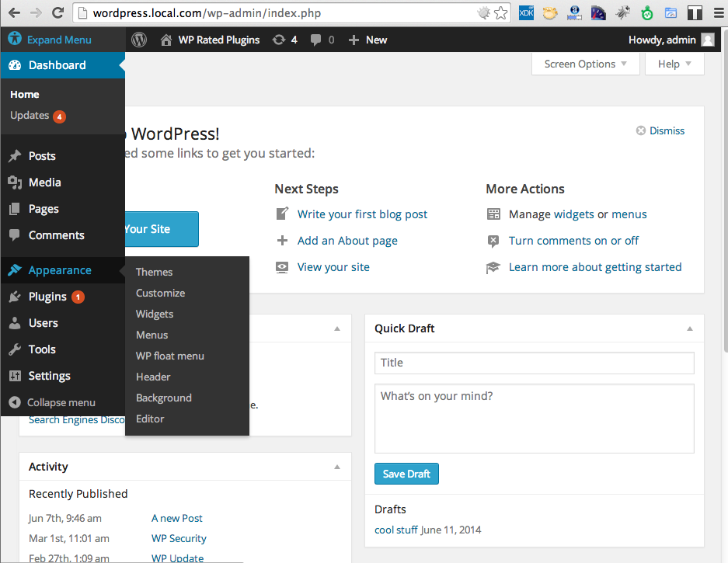Click the Save Draft button
This screenshot has width=728, height=563.
(x=406, y=474)
